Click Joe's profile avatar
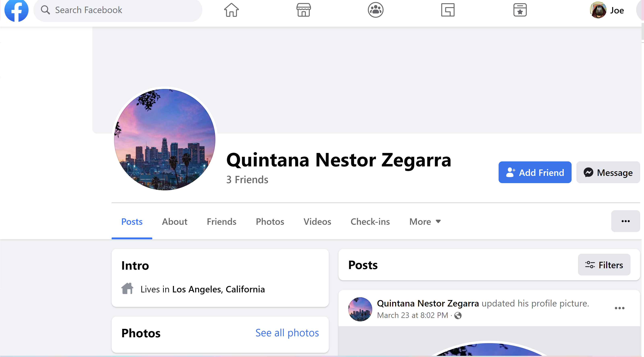Image resolution: width=644 pixels, height=357 pixels. coord(598,10)
